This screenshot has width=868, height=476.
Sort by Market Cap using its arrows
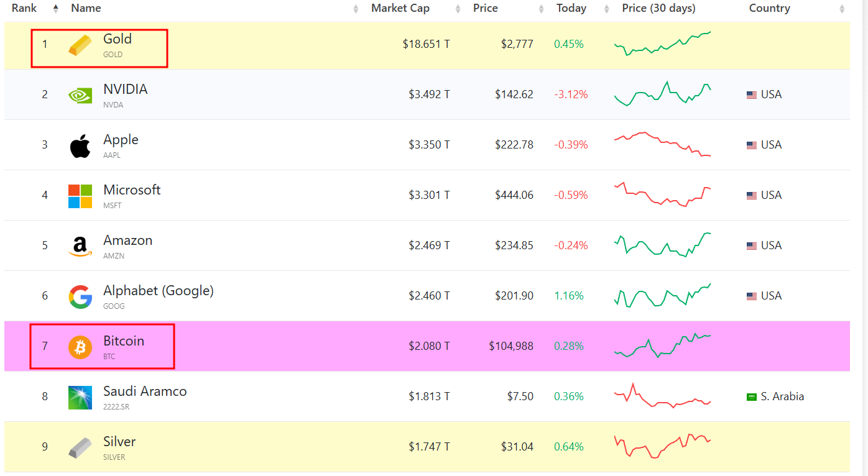(x=458, y=9)
